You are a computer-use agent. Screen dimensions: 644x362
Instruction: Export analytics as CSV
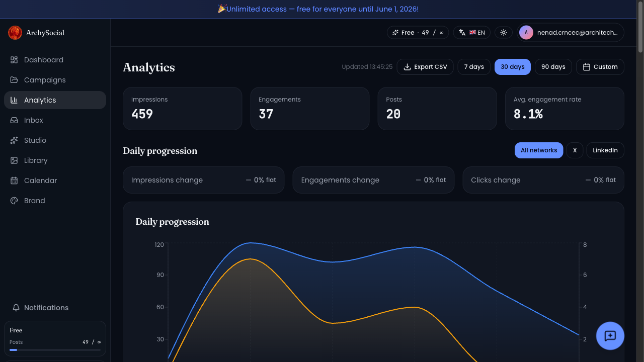(x=425, y=67)
